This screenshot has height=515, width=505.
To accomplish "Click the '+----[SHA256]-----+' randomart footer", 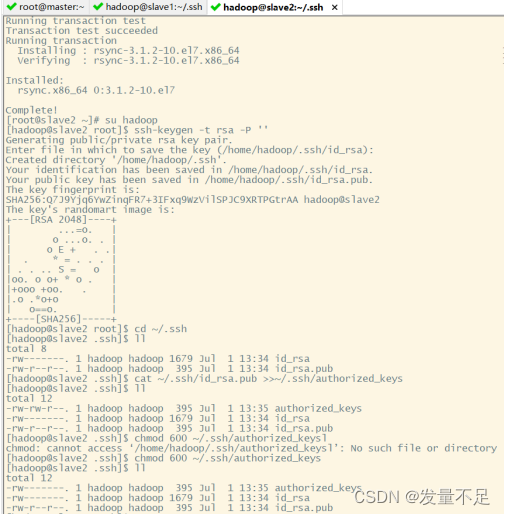I will pyautogui.click(x=61, y=319).
